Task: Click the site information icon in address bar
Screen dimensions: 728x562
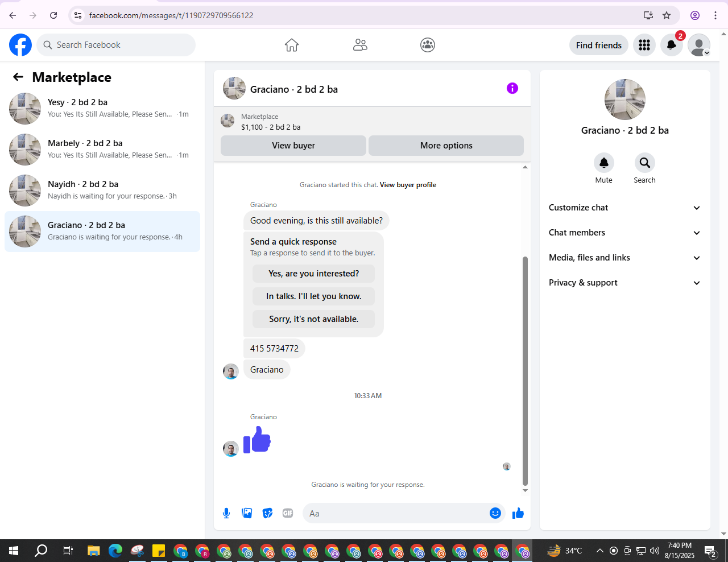Action: pyautogui.click(x=78, y=15)
